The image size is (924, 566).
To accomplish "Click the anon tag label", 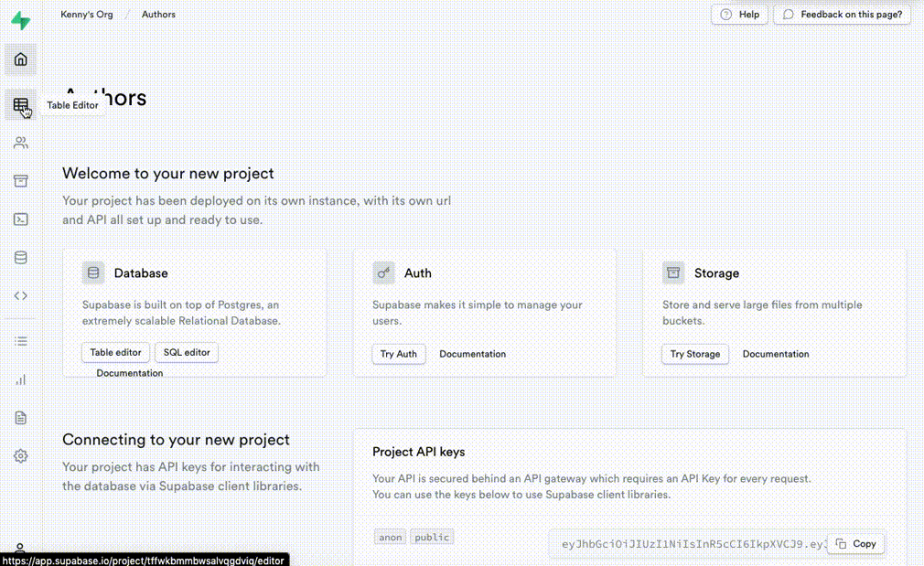I will click(390, 537).
